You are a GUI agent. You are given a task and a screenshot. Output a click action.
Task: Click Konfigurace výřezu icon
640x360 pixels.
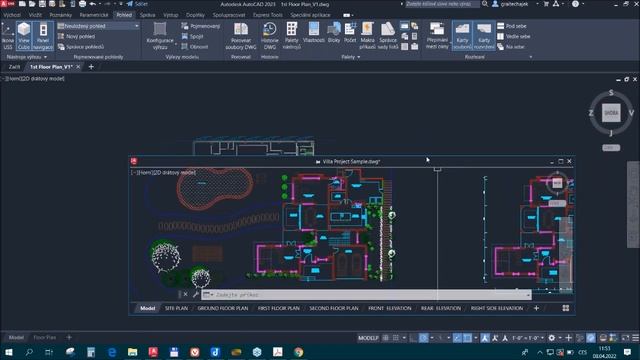click(160, 36)
